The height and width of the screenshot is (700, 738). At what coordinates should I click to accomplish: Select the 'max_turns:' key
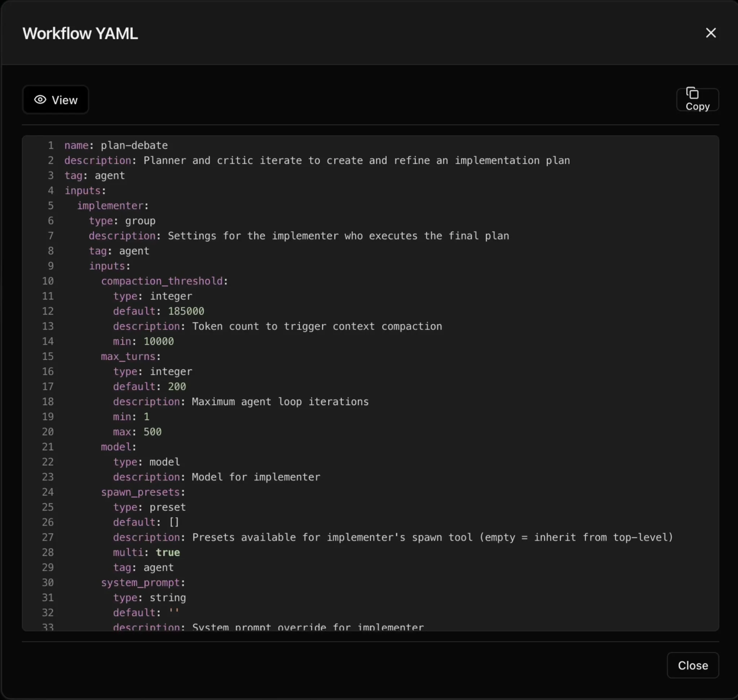[131, 356]
